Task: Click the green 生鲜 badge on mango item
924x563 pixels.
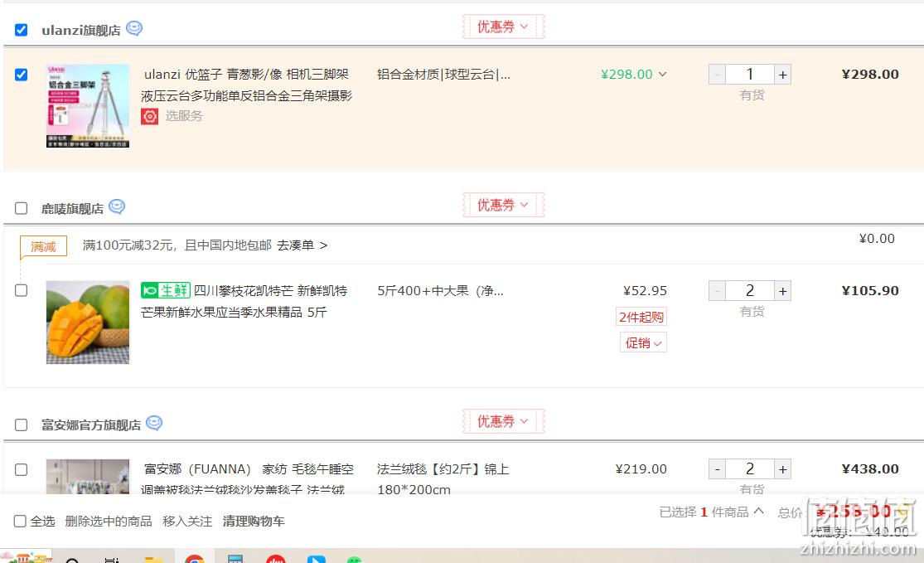Action: (x=166, y=290)
